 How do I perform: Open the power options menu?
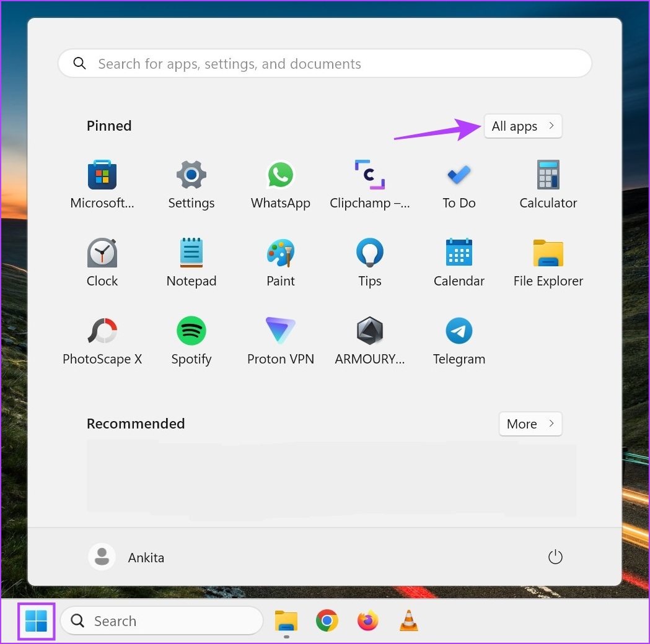tap(555, 557)
